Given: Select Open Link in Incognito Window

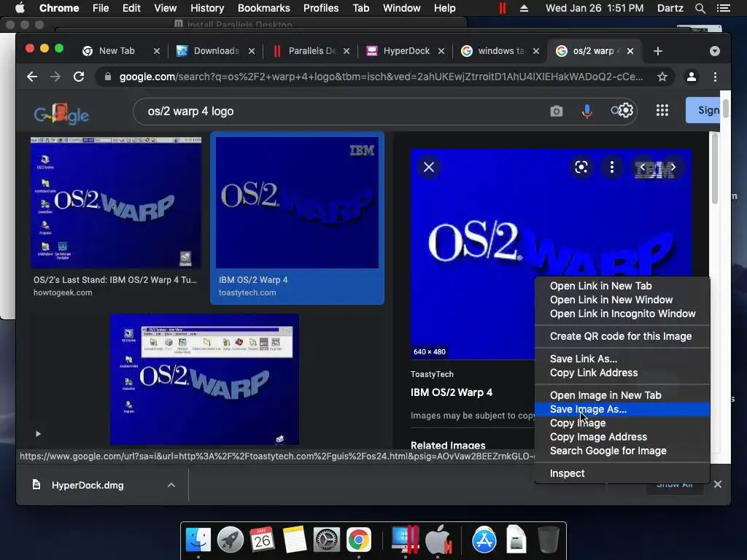Looking at the screenshot, I should [x=622, y=314].
